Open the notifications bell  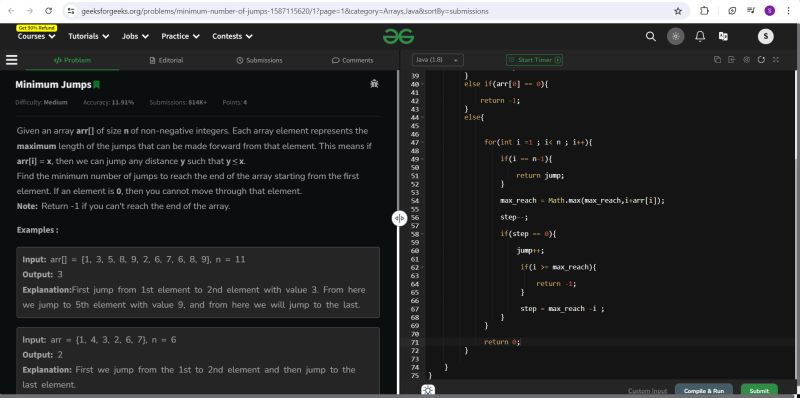[700, 36]
